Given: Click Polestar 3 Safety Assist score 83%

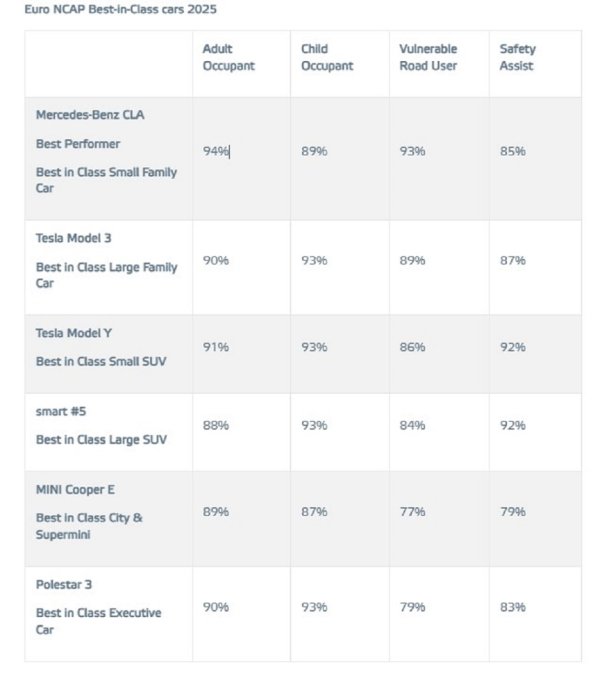Looking at the screenshot, I should (513, 607).
